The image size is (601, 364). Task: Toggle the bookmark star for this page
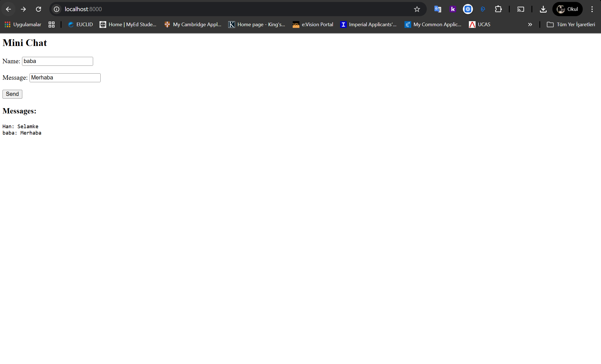pos(417,9)
